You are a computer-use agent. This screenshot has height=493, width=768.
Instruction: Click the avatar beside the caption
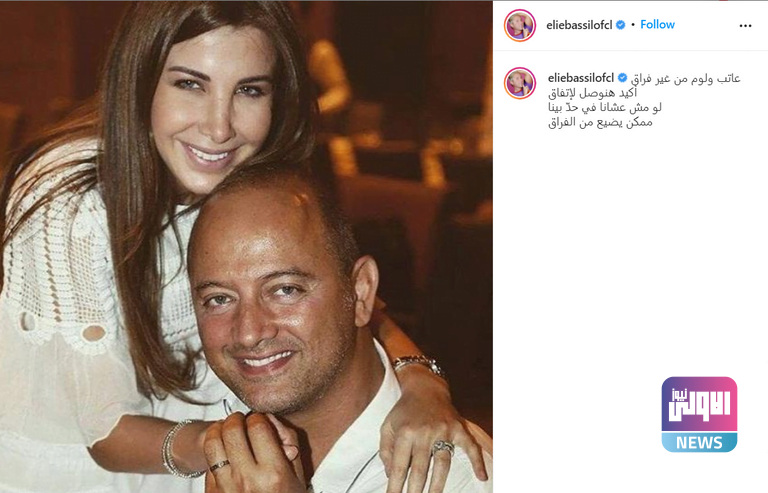click(x=520, y=83)
